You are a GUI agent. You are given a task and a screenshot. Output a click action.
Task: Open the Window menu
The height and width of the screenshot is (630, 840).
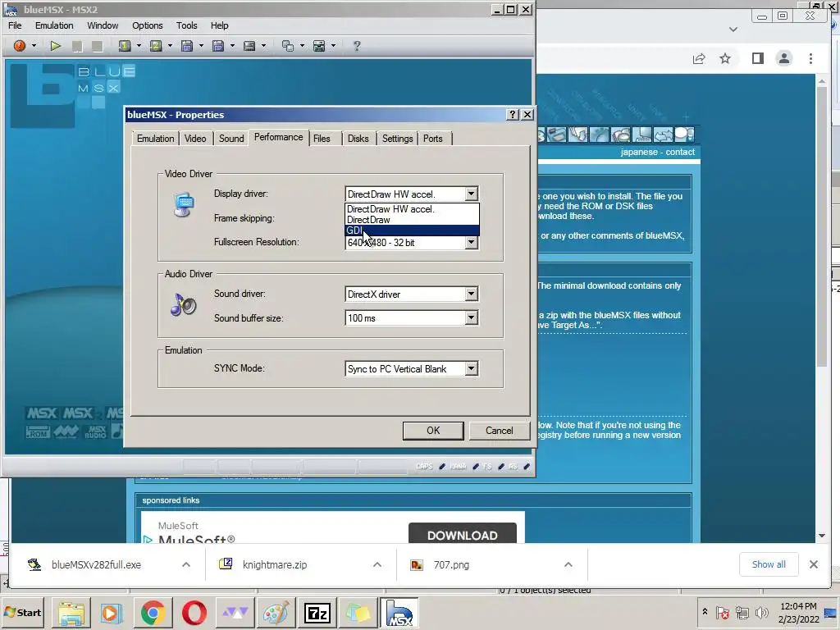(103, 25)
